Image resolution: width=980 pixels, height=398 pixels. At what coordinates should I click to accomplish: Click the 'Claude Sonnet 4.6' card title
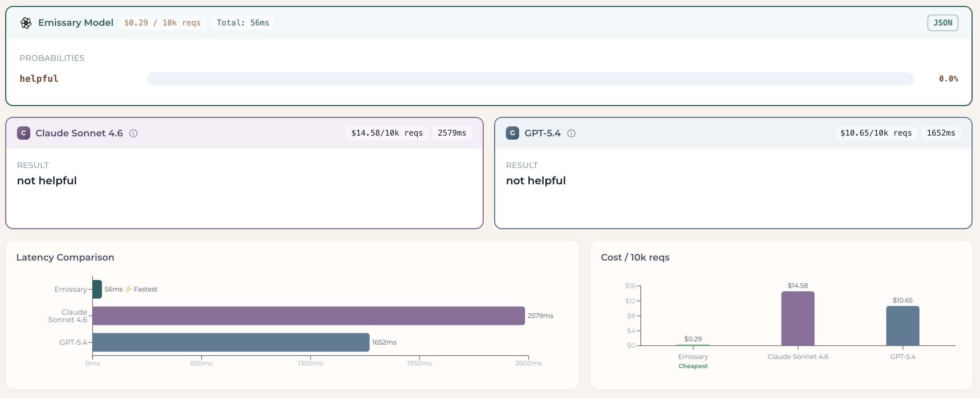click(x=79, y=133)
